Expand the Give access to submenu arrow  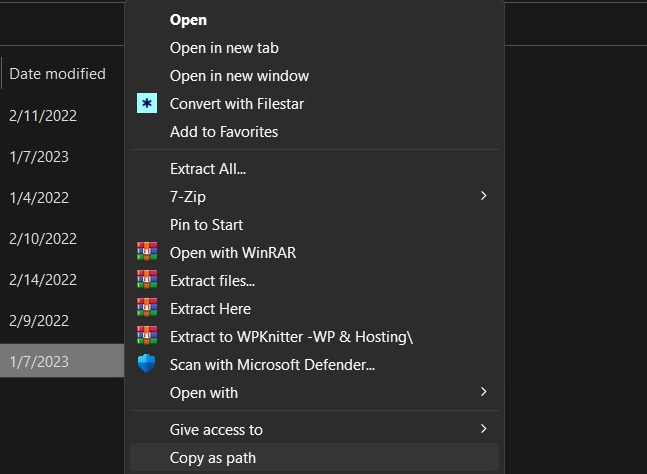coord(484,429)
